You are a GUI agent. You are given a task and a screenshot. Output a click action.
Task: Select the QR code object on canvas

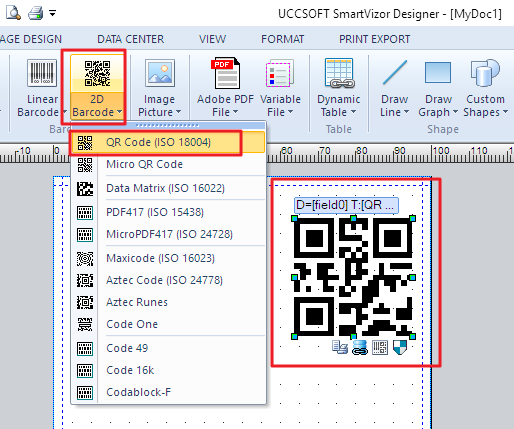coord(353,277)
